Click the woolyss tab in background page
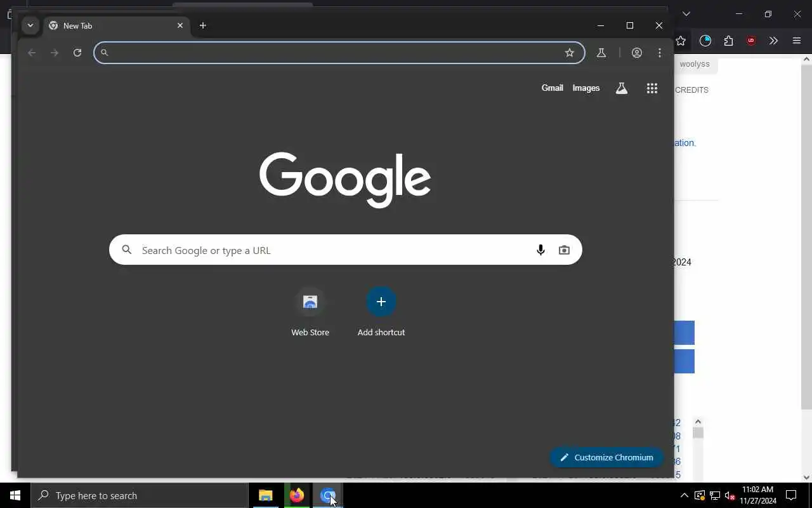Screen dimensions: 812x508 [694, 64]
